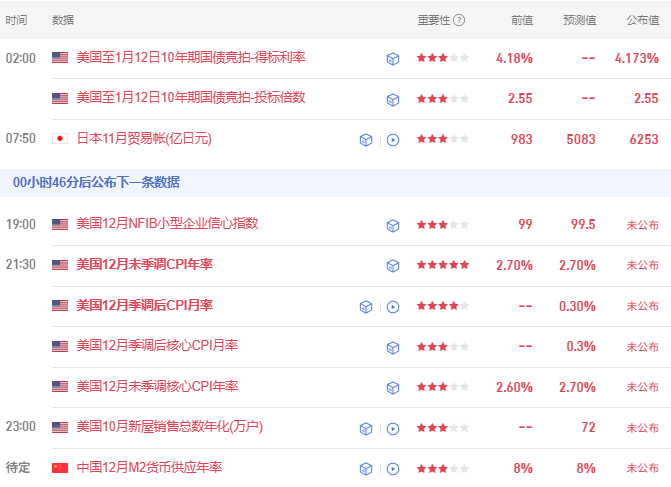Click the help icon beside 重要性 header
671x487 pixels.
pyautogui.click(x=459, y=20)
